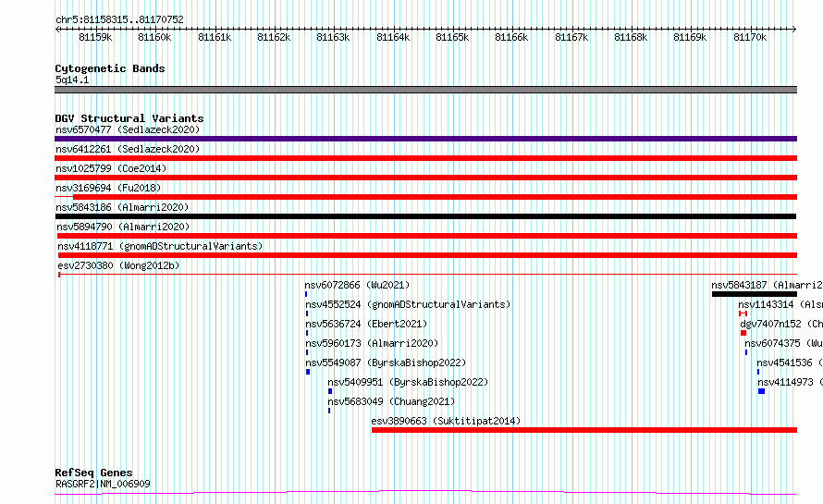Click the RefSeq Genes track title
This screenshot has height=504, width=823.
coord(93,473)
